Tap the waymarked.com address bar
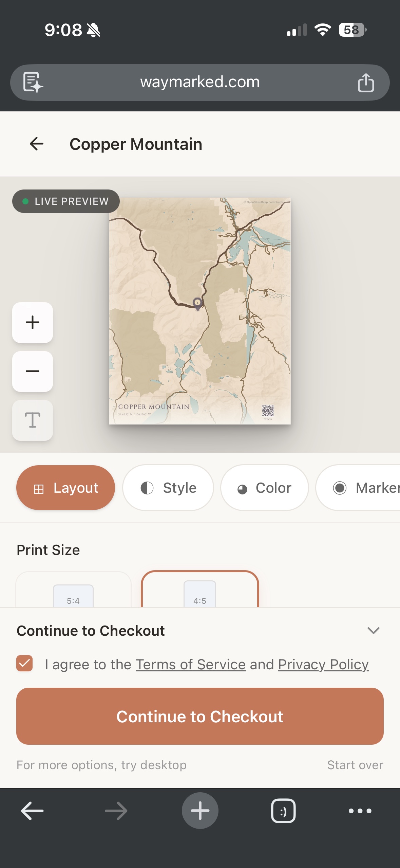 tap(200, 82)
